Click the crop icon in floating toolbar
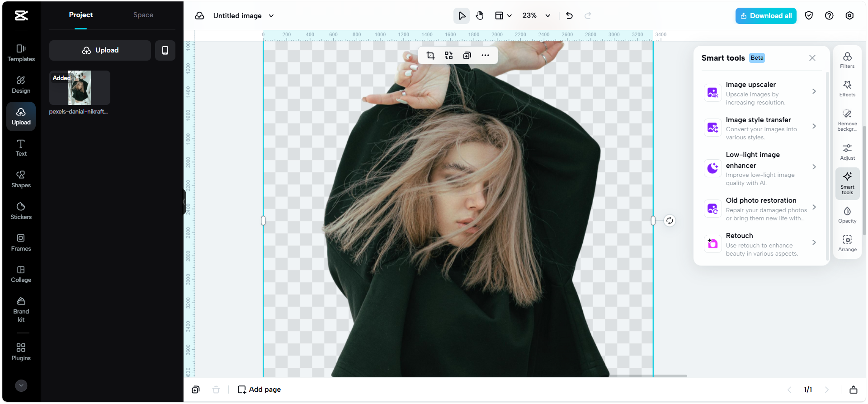Screen dimensions: 868x404 tap(430, 56)
